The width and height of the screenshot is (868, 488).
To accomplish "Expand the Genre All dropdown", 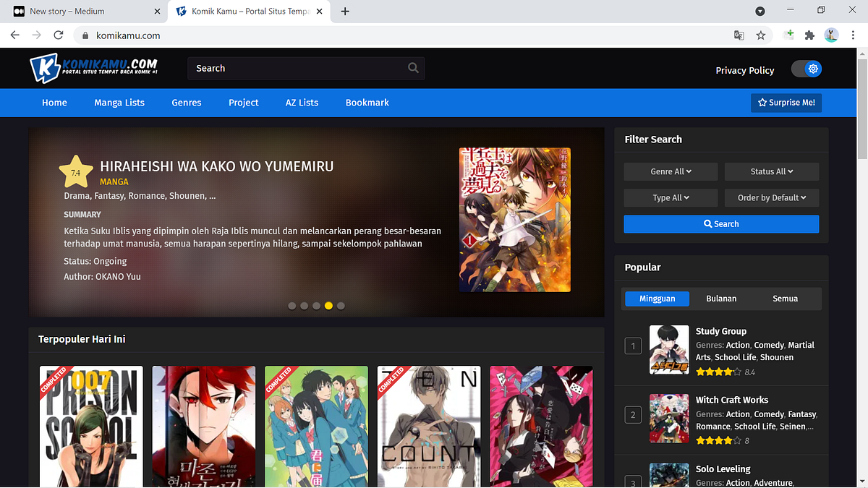I will [671, 171].
